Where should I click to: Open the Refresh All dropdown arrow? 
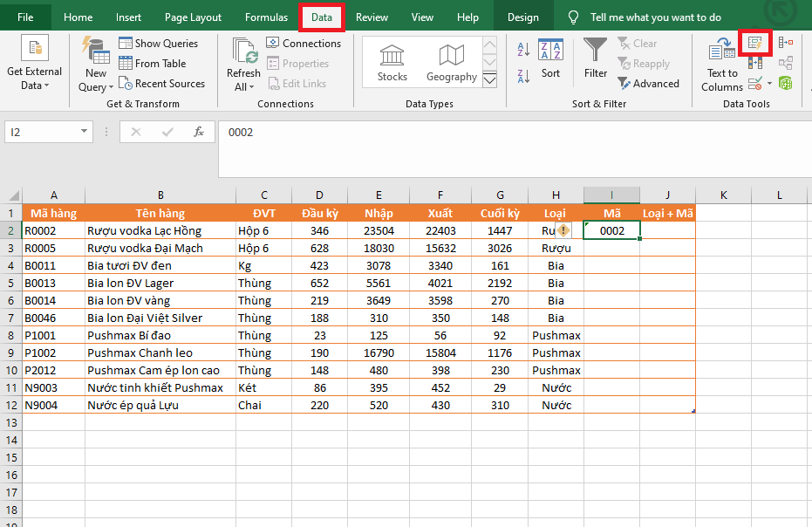[x=251, y=87]
